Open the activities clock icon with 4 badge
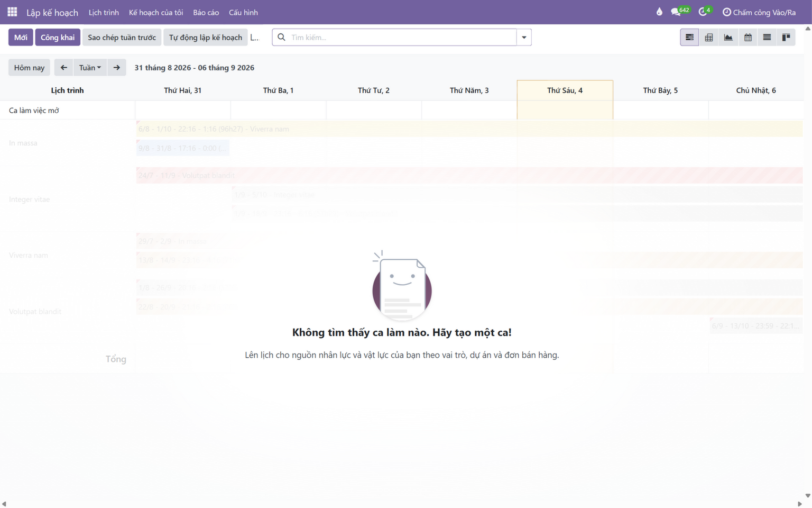 tap(705, 11)
